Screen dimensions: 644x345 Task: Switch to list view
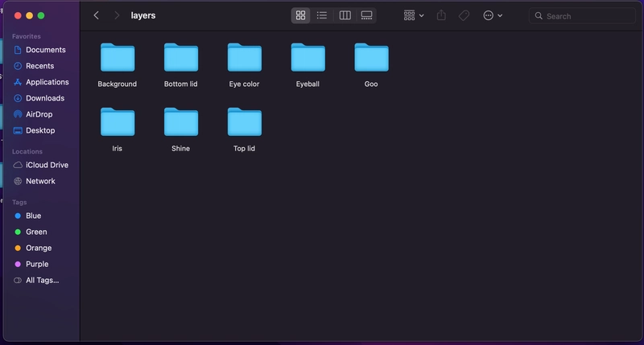pos(322,15)
